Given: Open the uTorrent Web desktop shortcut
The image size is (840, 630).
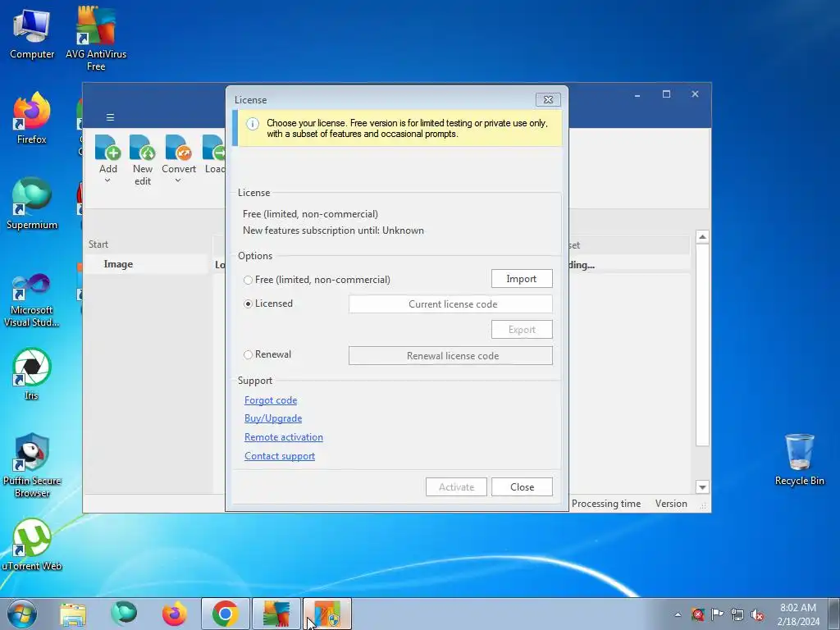Looking at the screenshot, I should click(32, 545).
